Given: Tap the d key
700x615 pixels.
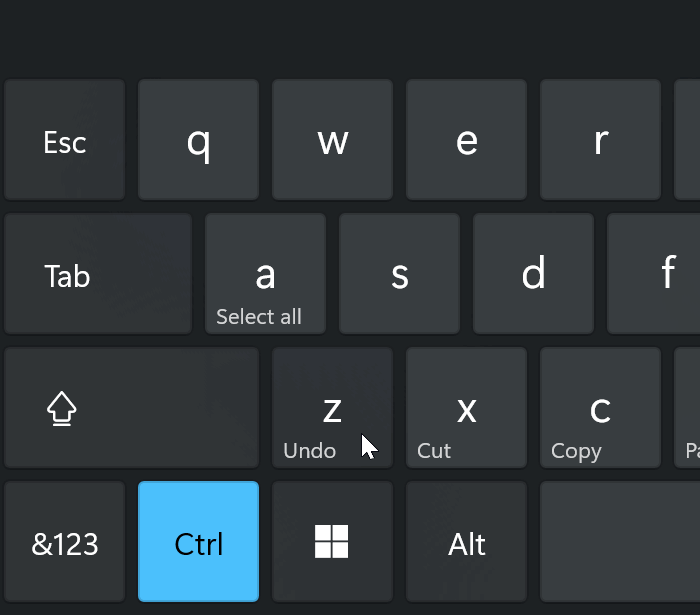Looking at the screenshot, I should (x=533, y=274).
